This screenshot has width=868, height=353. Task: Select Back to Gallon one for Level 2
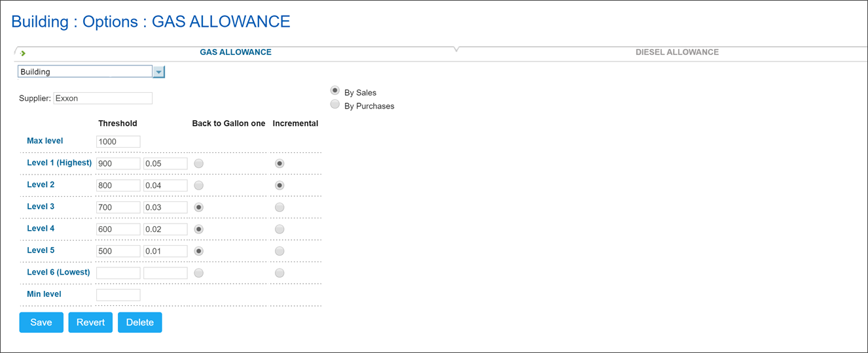click(x=199, y=186)
